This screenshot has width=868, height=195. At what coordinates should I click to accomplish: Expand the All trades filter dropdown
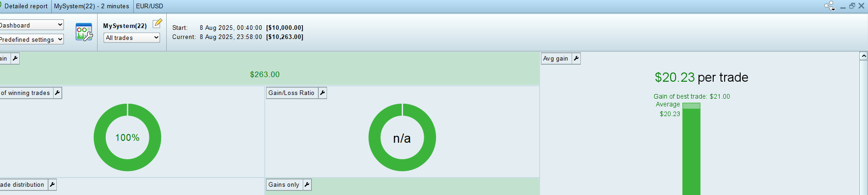[132, 38]
